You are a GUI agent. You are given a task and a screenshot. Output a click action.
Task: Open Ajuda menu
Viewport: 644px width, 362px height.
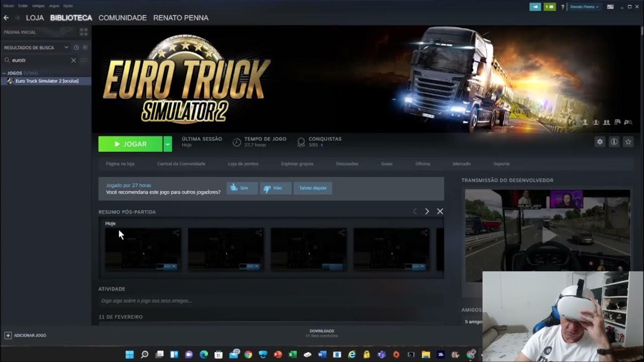tap(68, 6)
